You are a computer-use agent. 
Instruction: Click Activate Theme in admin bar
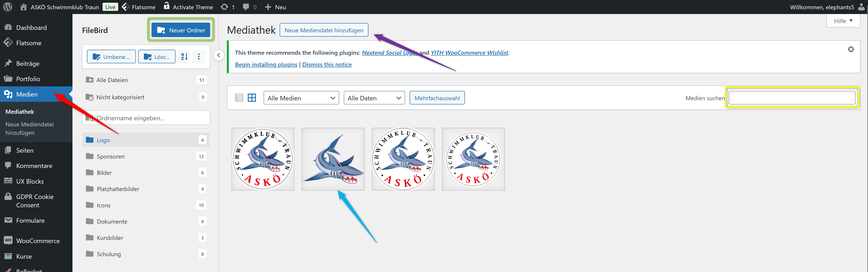(x=188, y=7)
